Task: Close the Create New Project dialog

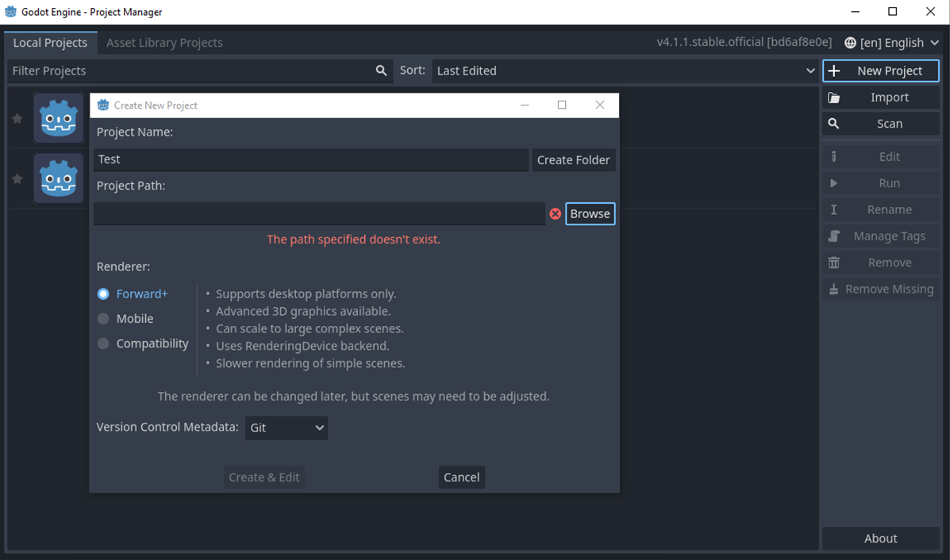Action: click(600, 105)
